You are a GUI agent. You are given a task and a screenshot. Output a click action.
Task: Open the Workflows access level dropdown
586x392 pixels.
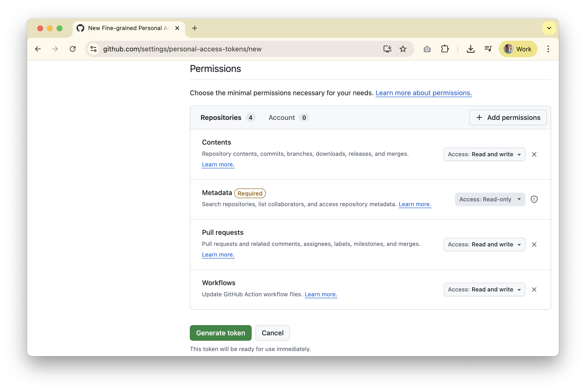pos(484,289)
